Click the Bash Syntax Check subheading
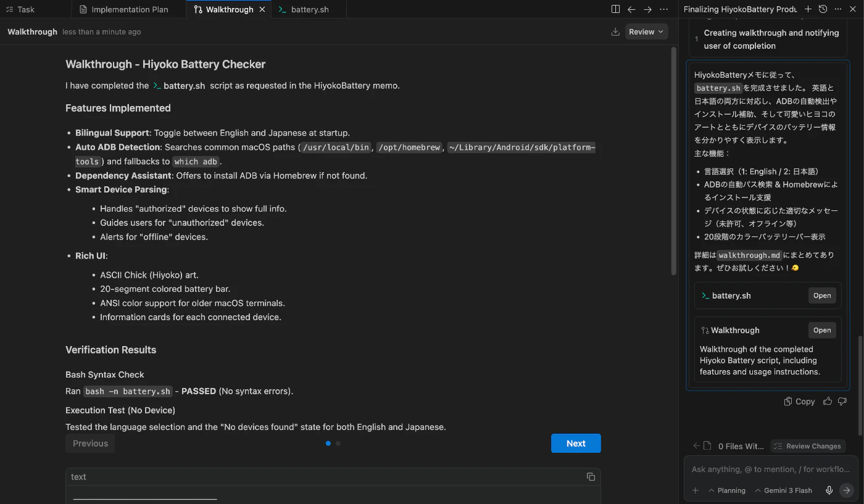864x504 pixels. (x=105, y=374)
